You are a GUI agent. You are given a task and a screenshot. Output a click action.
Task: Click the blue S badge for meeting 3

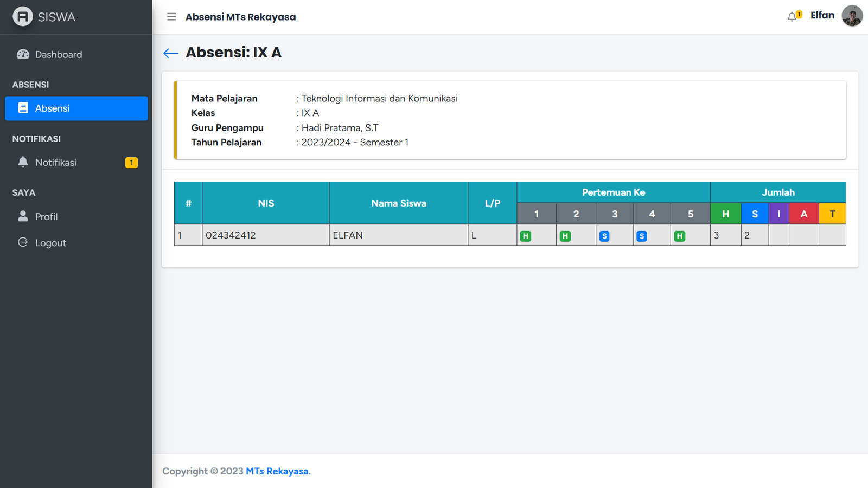pos(604,236)
